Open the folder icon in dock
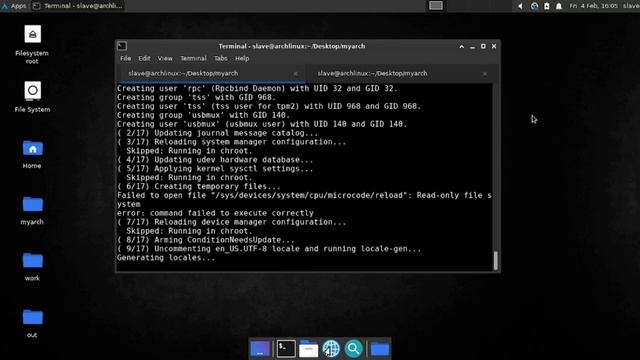Screen dimensions: 640x360 tap(380, 349)
